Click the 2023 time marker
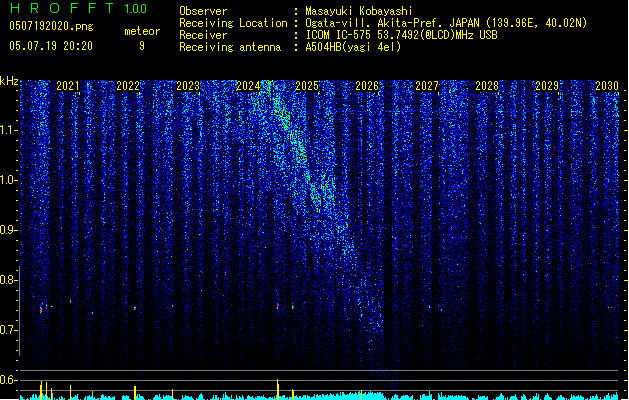The width and height of the screenshot is (629, 400). [x=188, y=86]
